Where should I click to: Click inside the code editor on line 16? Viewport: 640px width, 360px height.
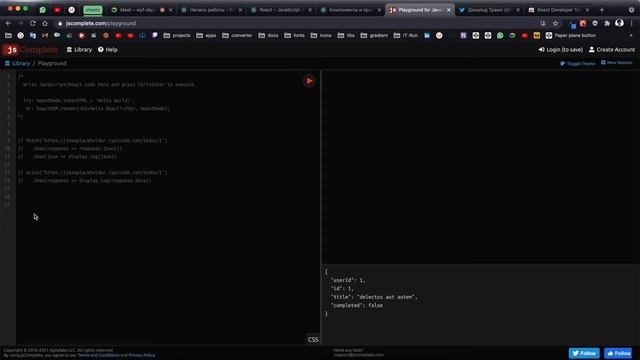pos(167,197)
